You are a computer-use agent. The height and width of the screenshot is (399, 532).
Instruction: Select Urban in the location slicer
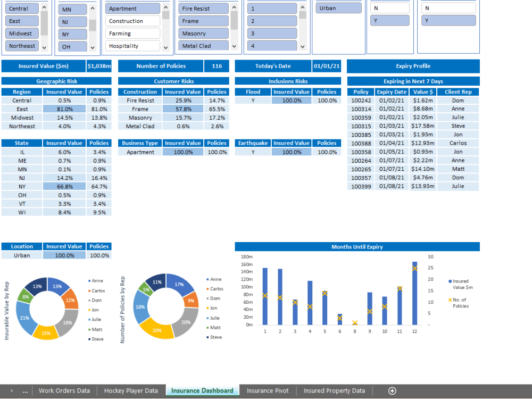pos(338,9)
